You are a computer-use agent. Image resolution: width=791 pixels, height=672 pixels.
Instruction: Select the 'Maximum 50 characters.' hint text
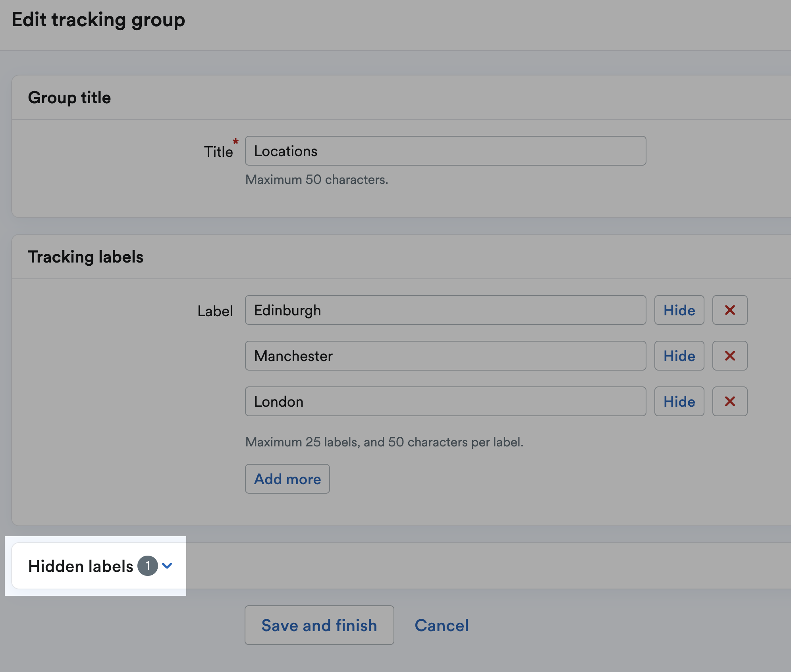click(x=316, y=180)
